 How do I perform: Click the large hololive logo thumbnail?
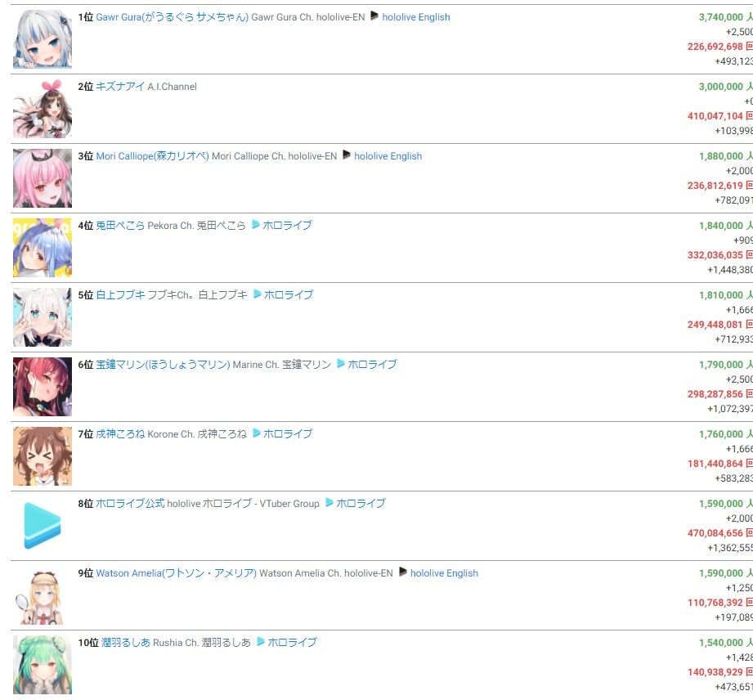click(43, 526)
